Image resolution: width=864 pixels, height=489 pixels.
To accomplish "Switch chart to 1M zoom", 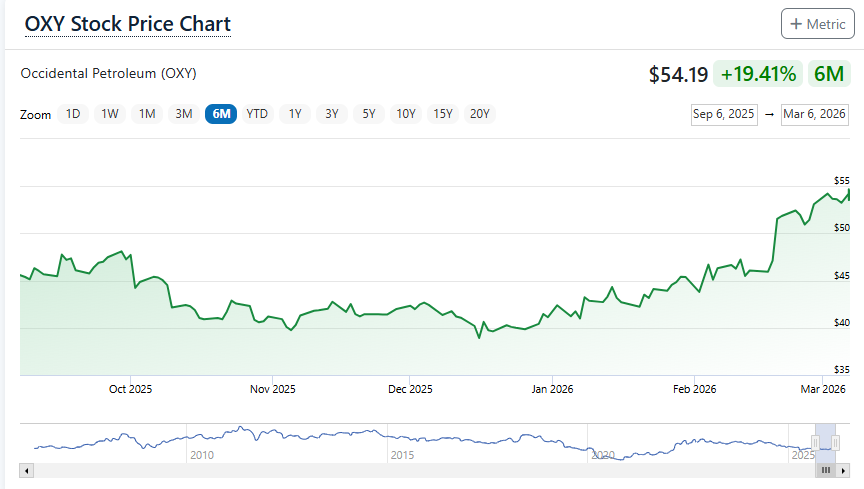I will (x=147, y=114).
